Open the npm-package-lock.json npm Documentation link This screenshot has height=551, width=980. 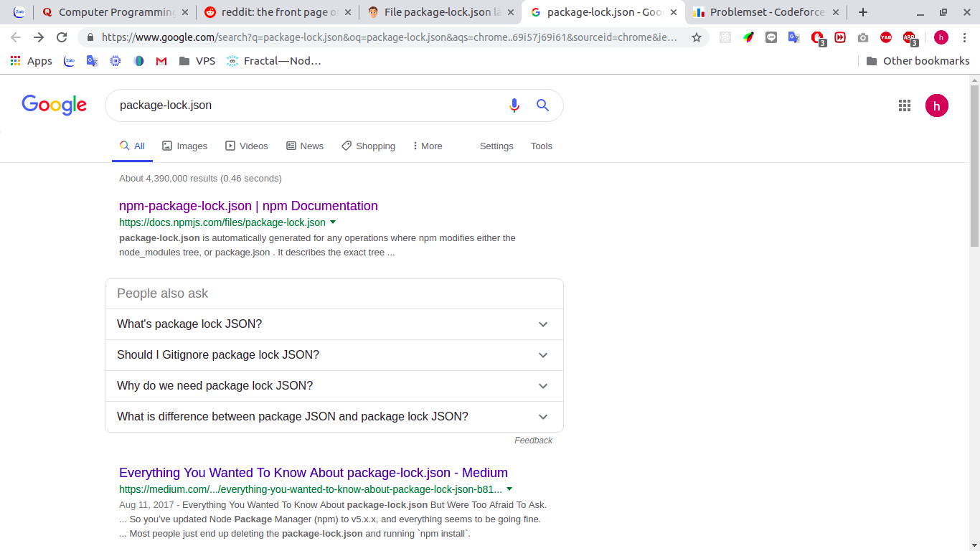248,206
